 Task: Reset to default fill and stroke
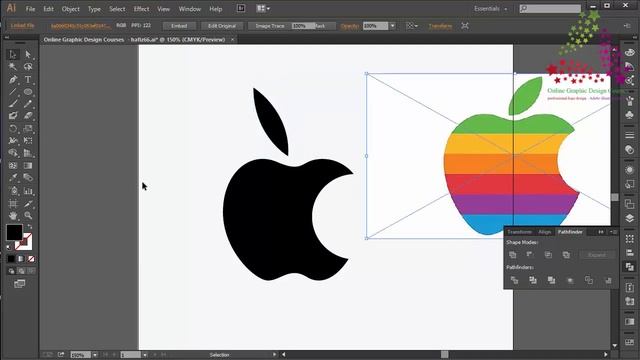[9, 247]
